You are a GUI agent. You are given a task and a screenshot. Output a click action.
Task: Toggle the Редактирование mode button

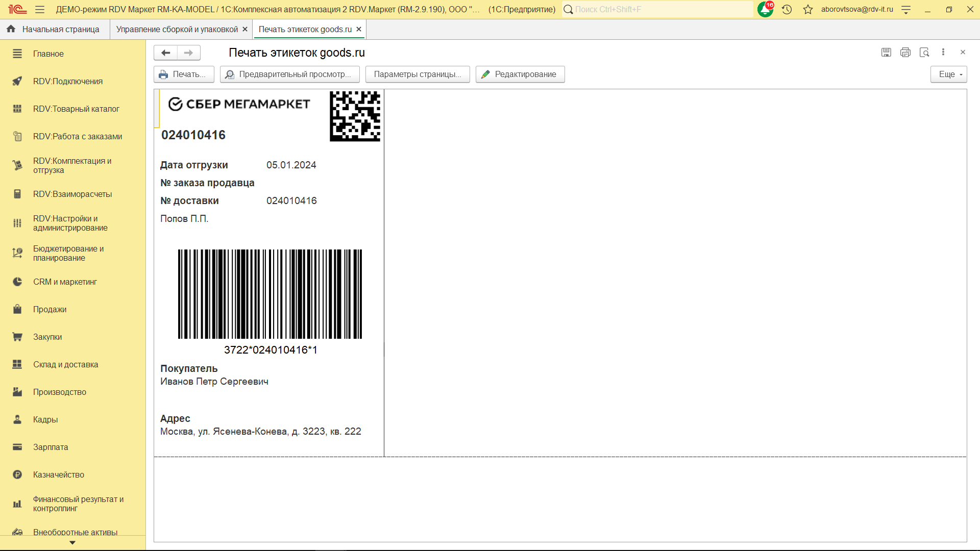(520, 74)
